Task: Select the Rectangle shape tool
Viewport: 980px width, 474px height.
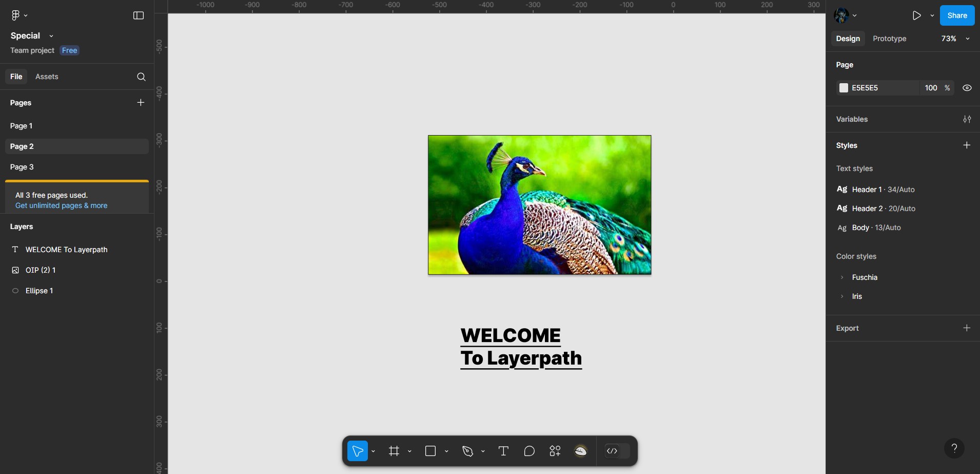Action: (430, 451)
